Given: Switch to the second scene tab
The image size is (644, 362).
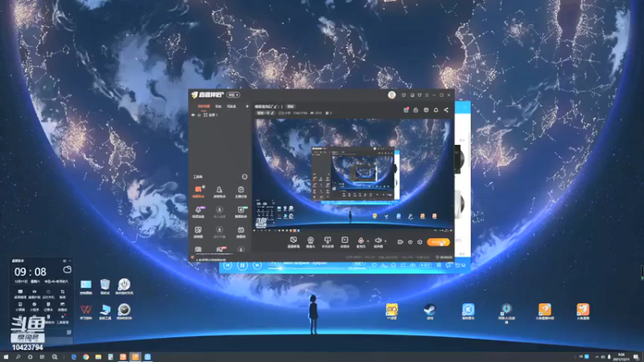Looking at the screenshot, I should (218, 106).
